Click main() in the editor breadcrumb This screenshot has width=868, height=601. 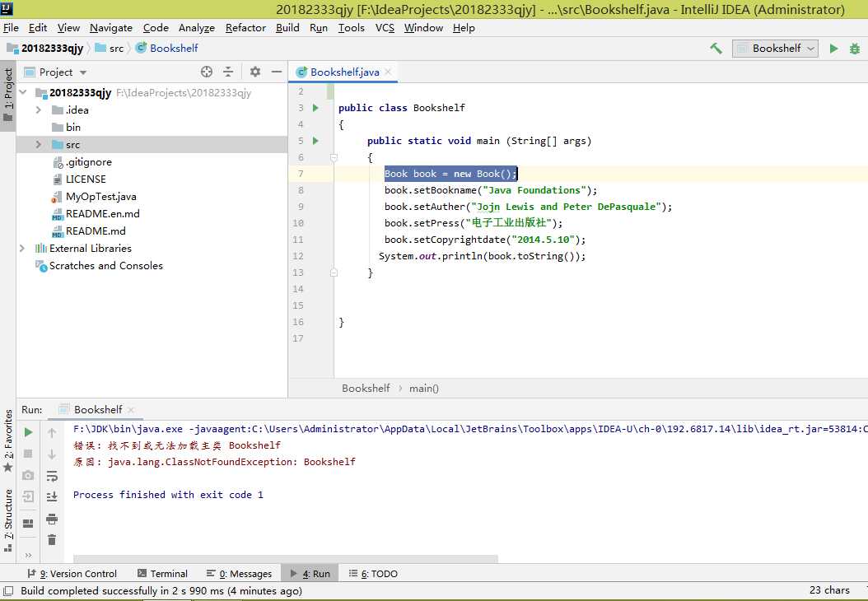[424, 389]
